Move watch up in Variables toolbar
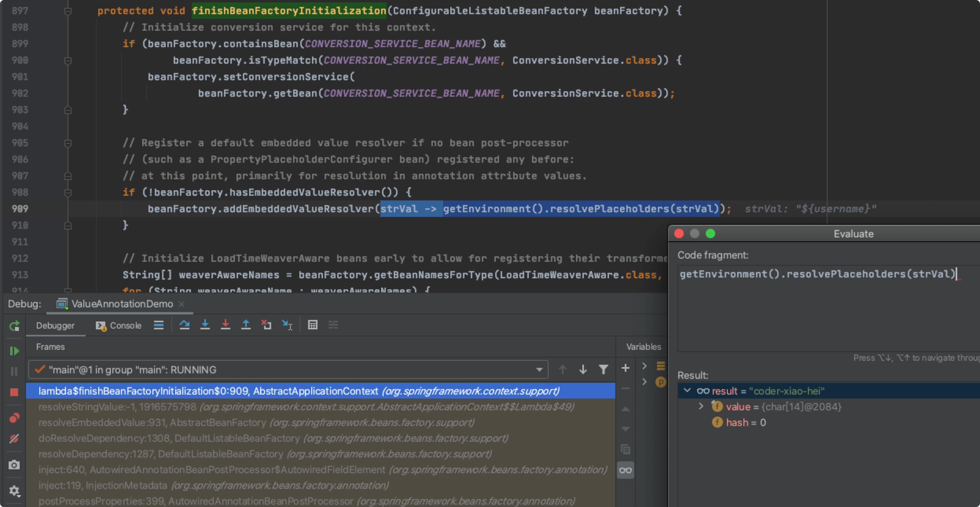The width and height of the screenshot is (980, 507). pyautogui.click(x=626, y=409)
